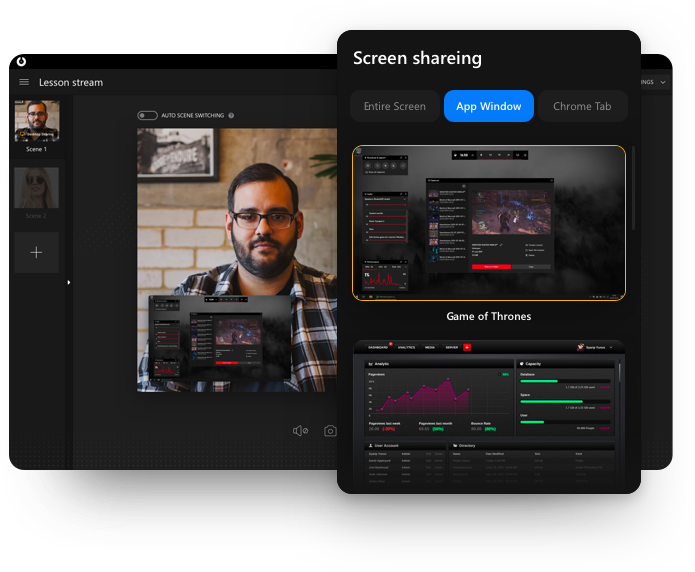Screen dimensions: 695x572
Task: Switch to Scene 2 thumbnail
Action: 37,188
